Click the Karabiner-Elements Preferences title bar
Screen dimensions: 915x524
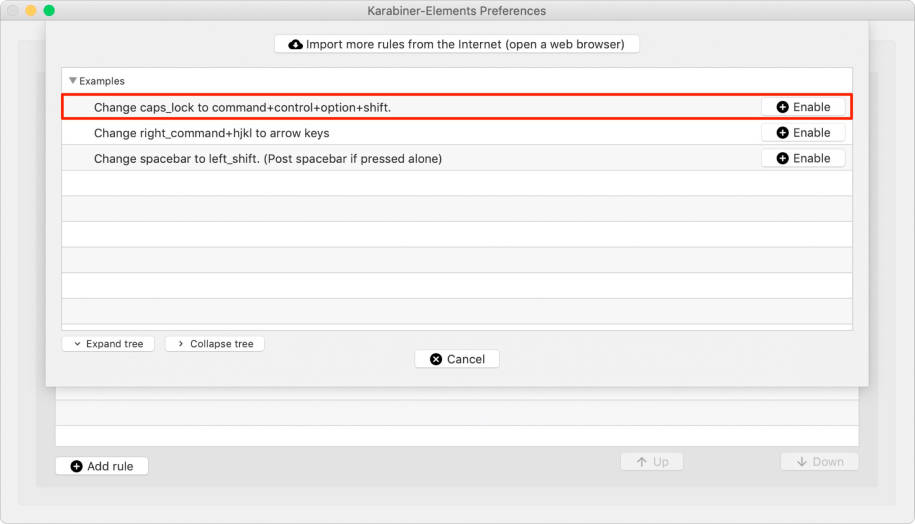[x=457, y=11]
